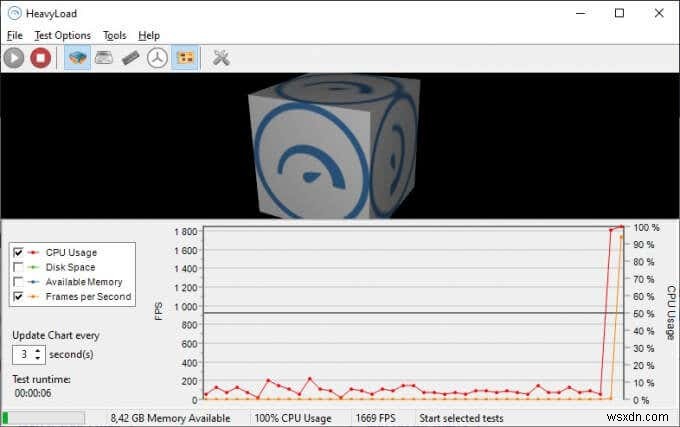Click the 1 800 FPS axis label

tap(185, 232)
